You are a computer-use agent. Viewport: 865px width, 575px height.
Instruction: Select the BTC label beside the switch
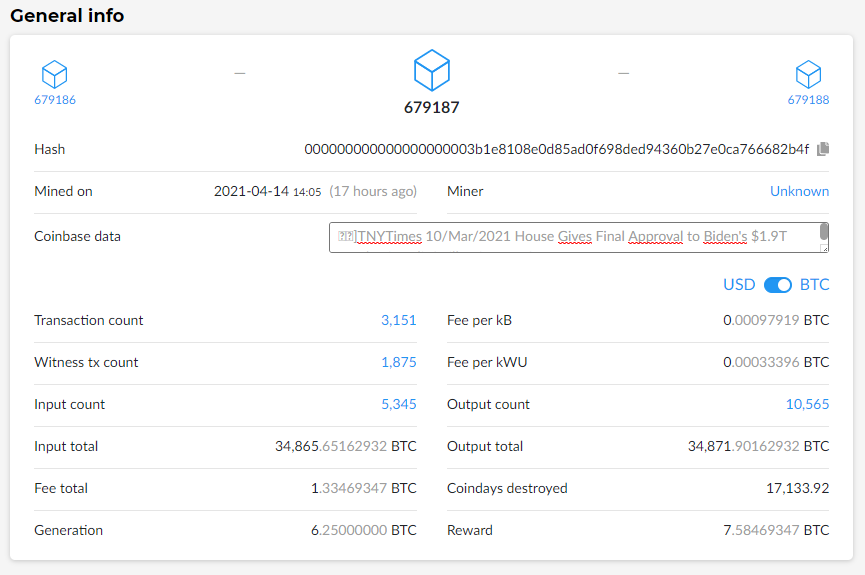click(814, 285)
